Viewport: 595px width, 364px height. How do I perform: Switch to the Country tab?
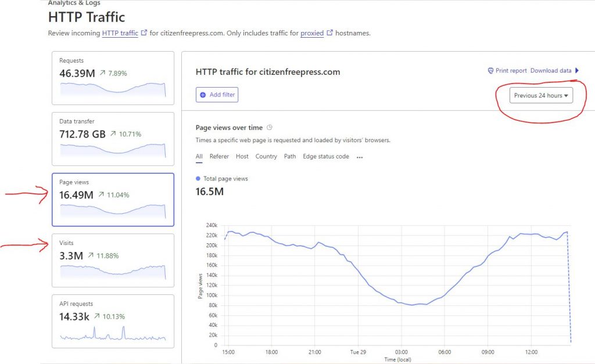266,157
